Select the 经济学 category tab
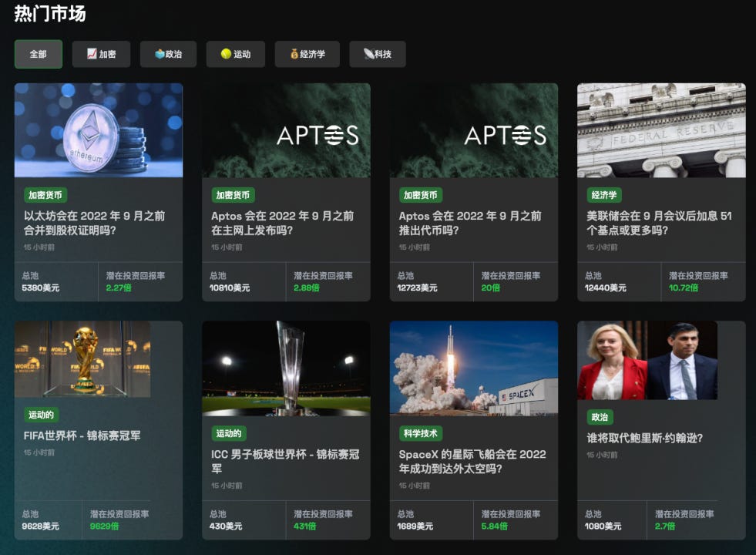 tap(307, 54)
